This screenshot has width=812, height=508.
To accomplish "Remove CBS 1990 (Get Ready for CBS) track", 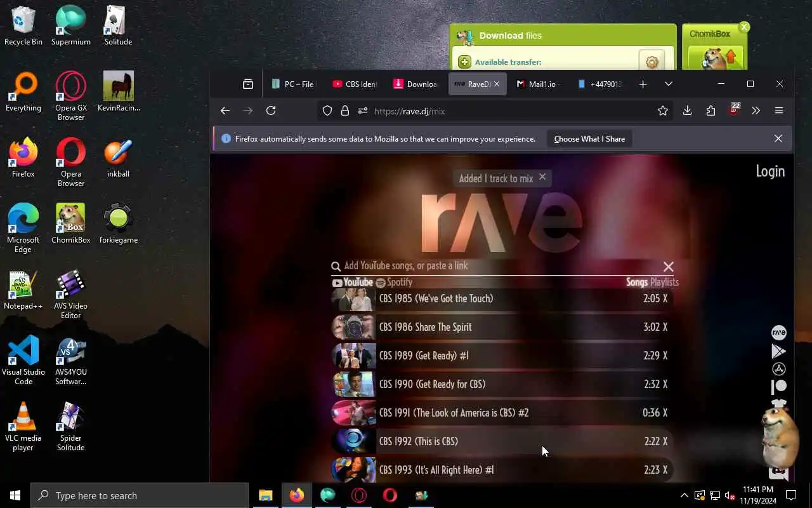I will pyautogui.click(x=665, y=384).
